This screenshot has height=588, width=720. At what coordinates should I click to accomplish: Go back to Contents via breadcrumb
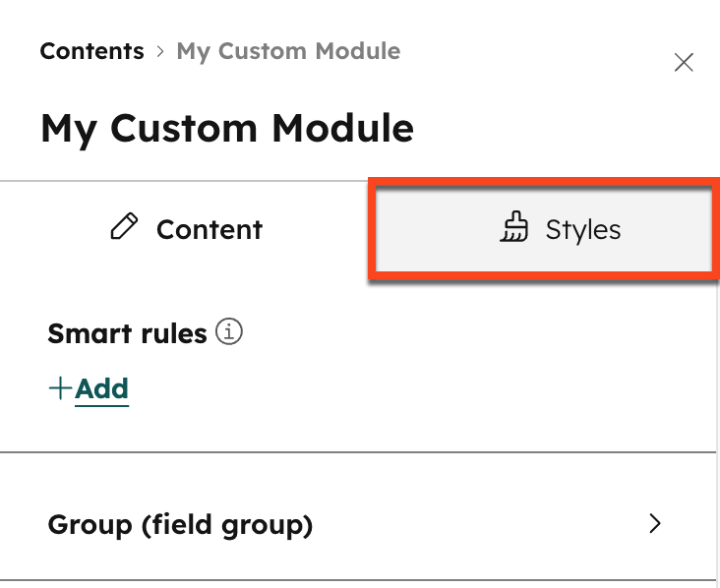(x=91, y=51)
